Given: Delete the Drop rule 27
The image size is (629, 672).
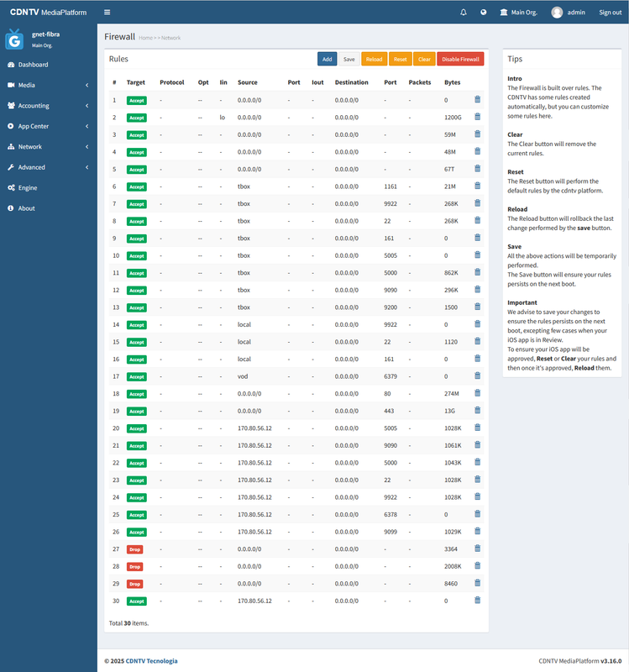Looking at the screenshot, I should pyautogui.click(x=477, y=549).
